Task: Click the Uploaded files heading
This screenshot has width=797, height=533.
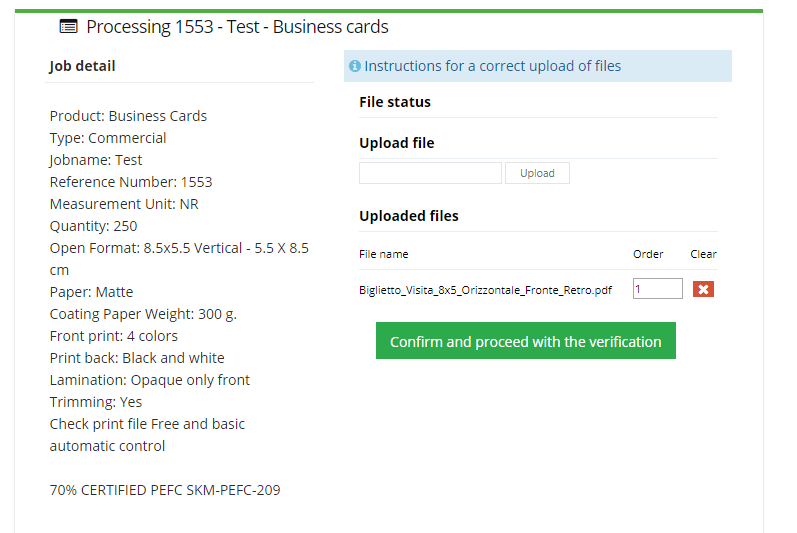Action: (409, 216)
